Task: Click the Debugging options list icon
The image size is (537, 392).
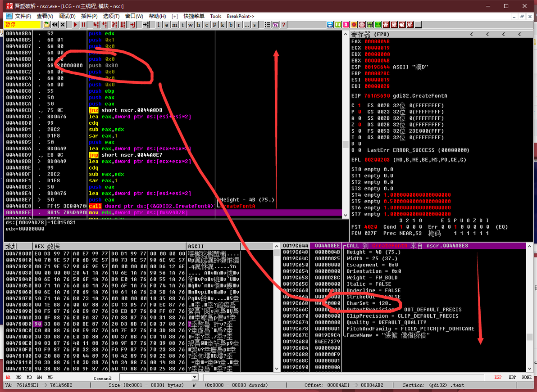Action: click(268, 25)
